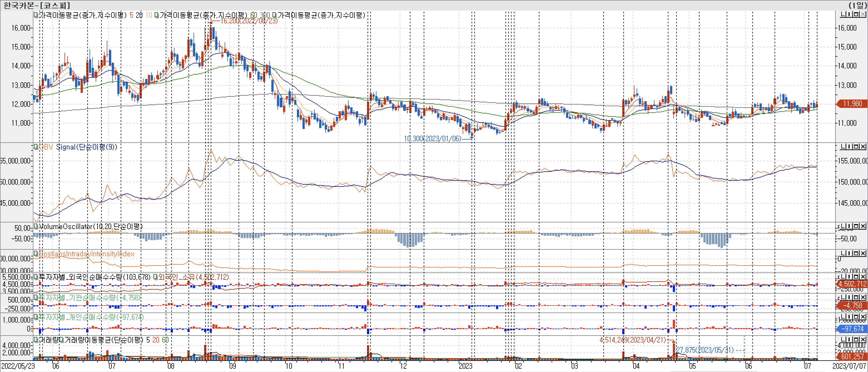
Task: Click the vertical-bar icon in 개인순매수수량 panel
Action: pyautogui.click(x=849, y=317)
